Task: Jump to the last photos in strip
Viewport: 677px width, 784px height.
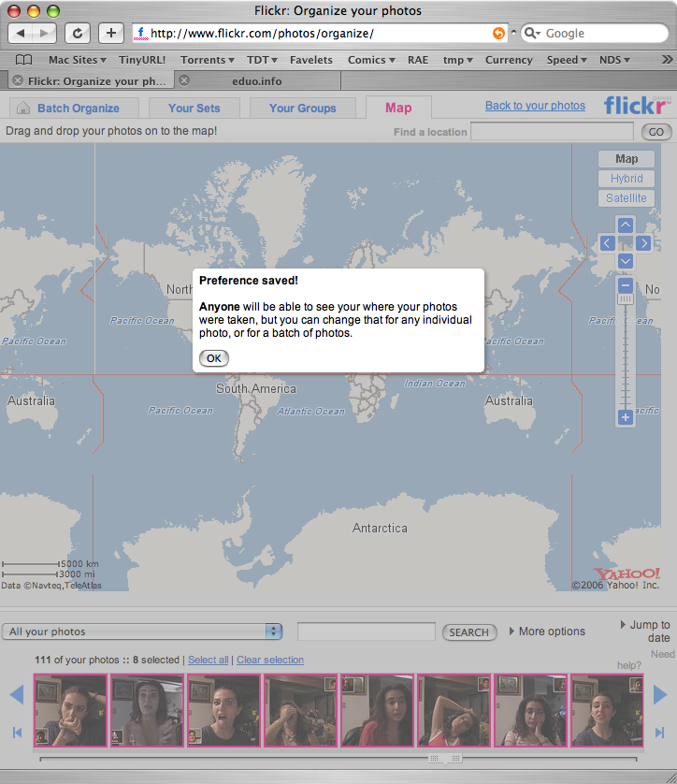Action: 659,733
